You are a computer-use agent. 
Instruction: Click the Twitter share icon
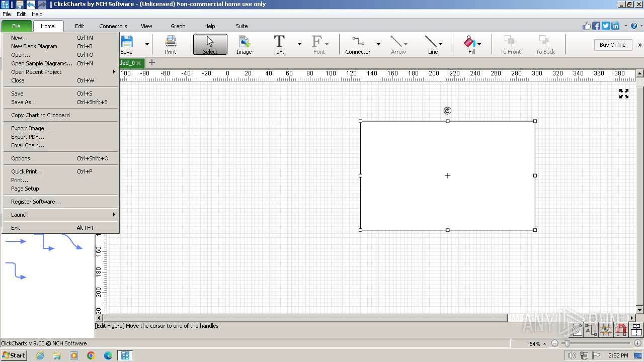pos(606,26)
